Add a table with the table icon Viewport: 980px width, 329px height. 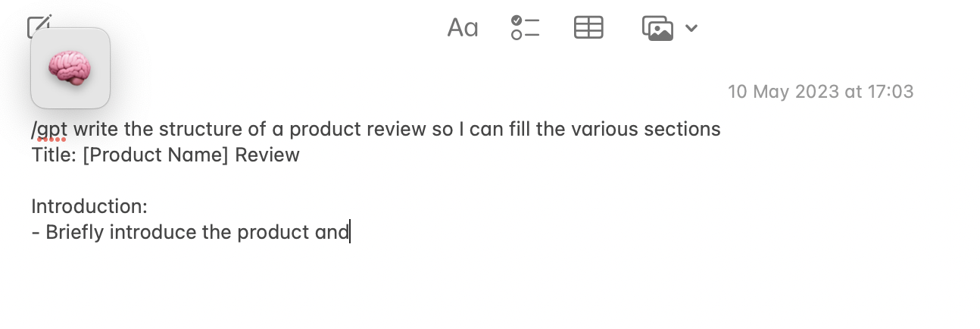click(588, 28)
